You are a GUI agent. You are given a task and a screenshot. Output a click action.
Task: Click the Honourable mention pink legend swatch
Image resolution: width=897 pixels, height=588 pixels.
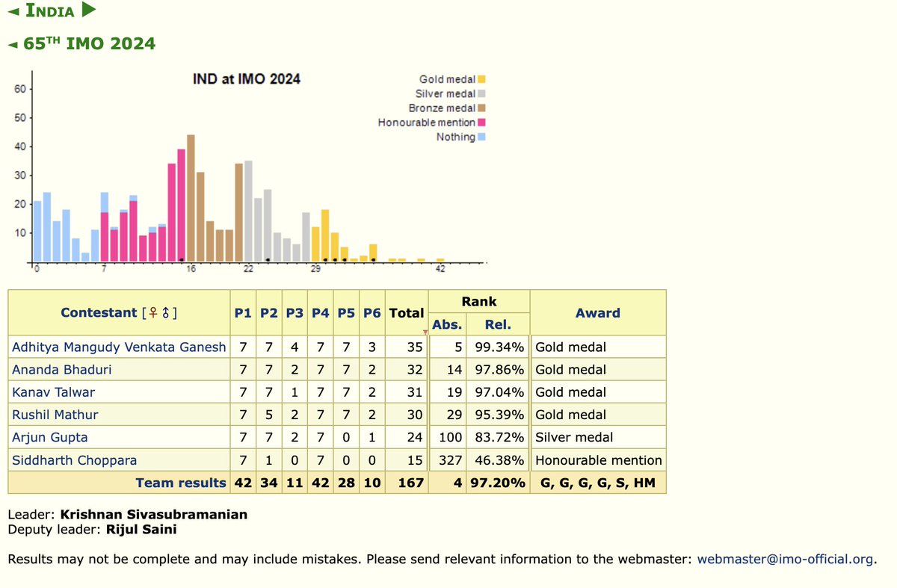(482, 123)
